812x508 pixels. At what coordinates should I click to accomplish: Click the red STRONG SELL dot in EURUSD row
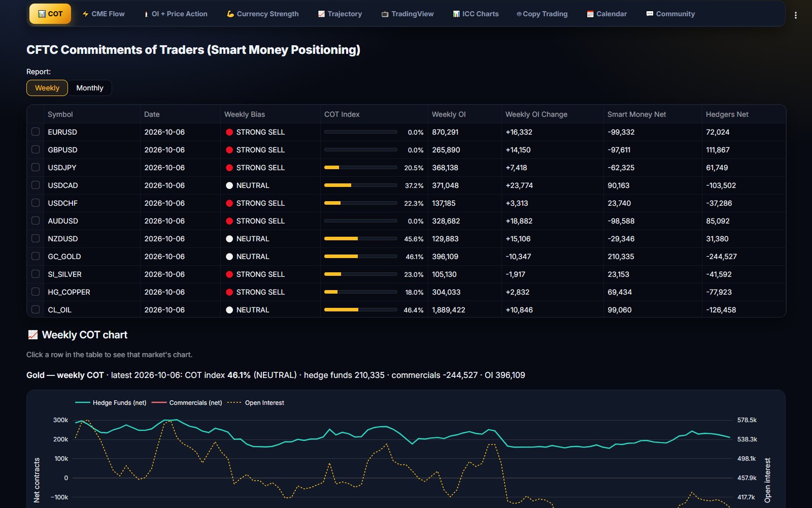click(x=229, y=132)
